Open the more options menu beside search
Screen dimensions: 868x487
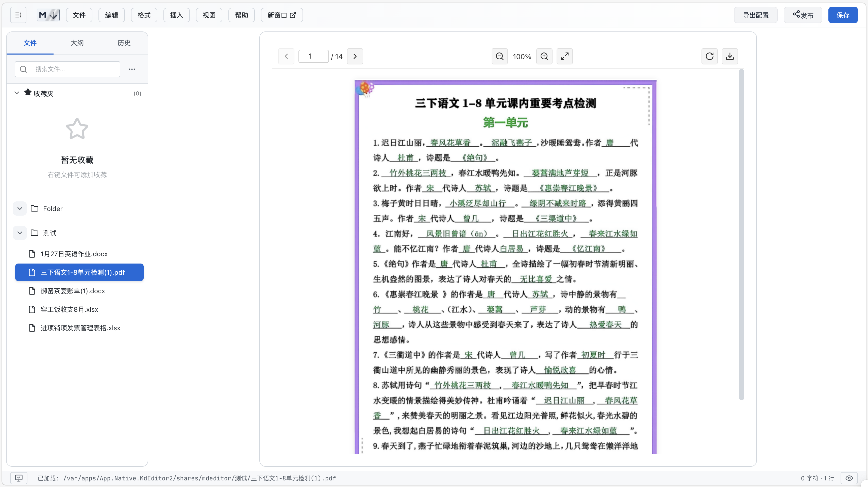pyautogui.click(x=132, y=69)
